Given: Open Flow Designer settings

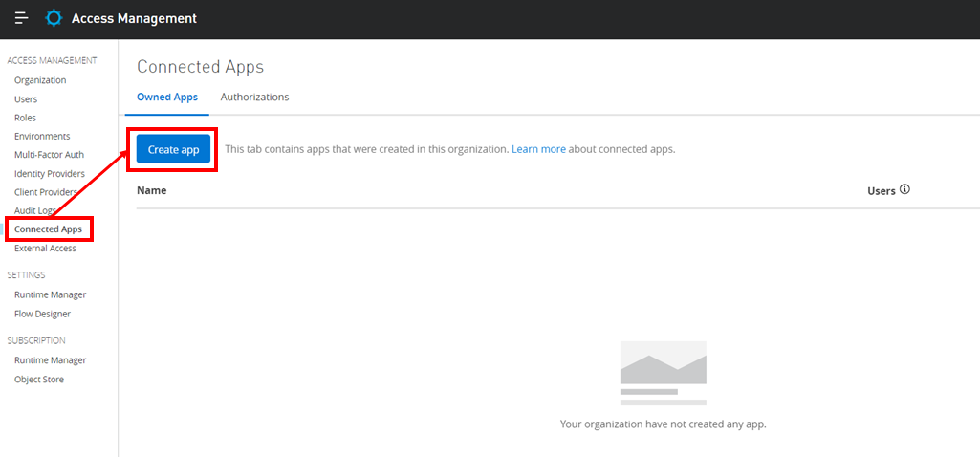Looking at the screenshot, I should coord(42,314).
